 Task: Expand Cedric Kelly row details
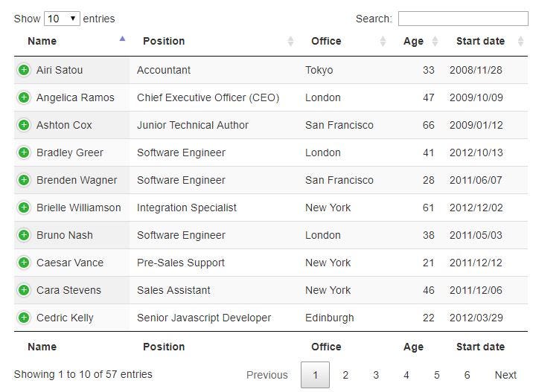point(24,318)
